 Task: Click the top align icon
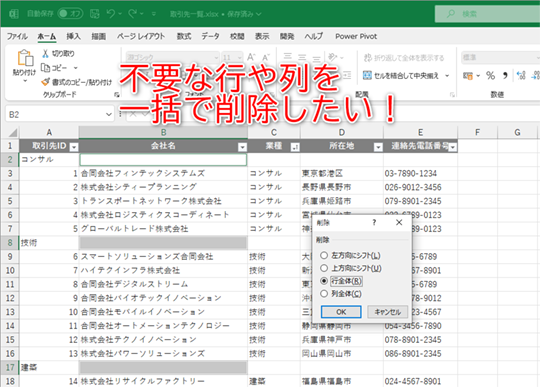click(x=288, y=57)
